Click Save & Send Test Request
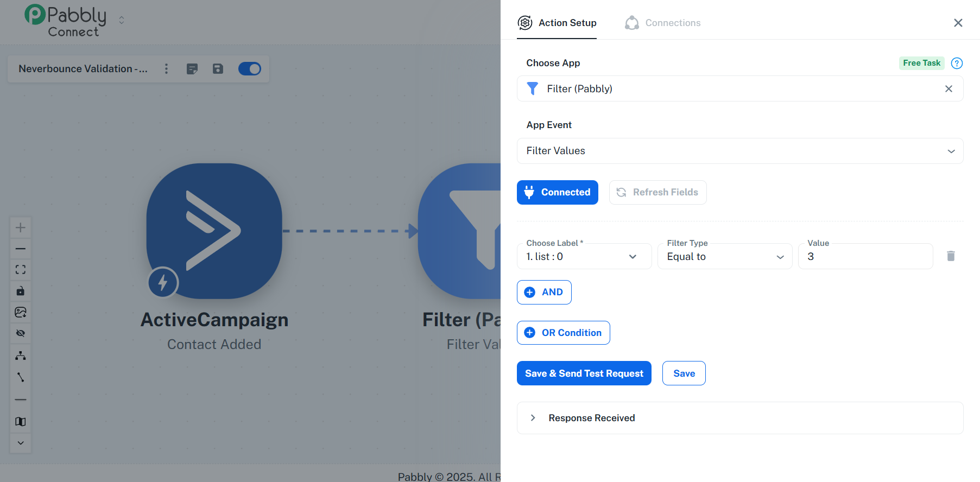This screenshot has height=482, width=980. (584, 373)
